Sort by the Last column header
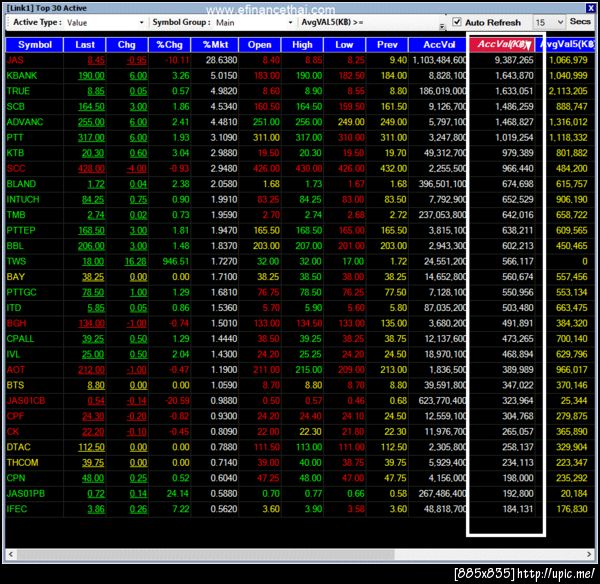The width and height of the screenshot is (600, 584). point(85,45)
